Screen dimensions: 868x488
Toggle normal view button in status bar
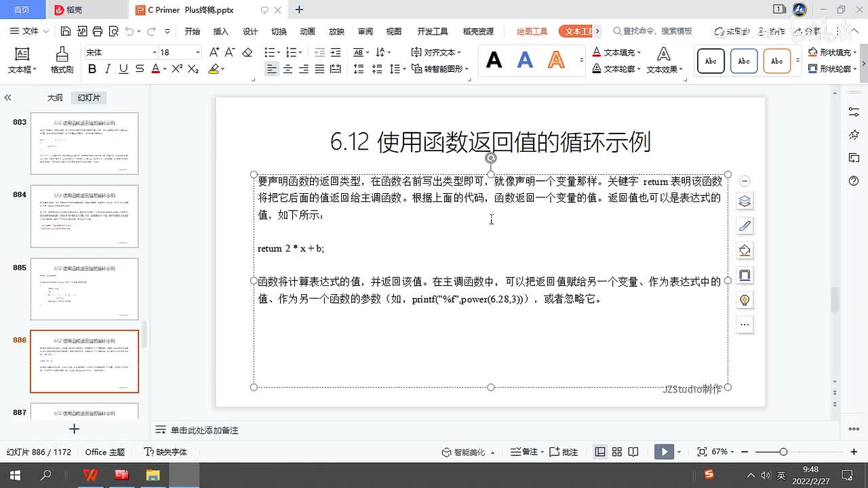(600, 451)
